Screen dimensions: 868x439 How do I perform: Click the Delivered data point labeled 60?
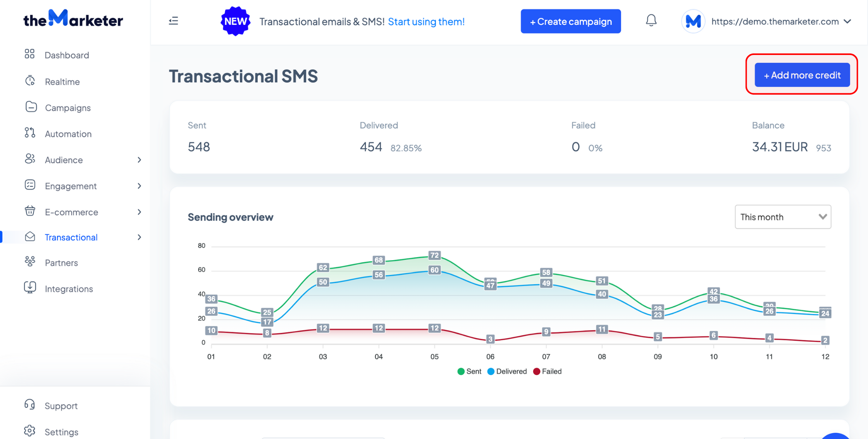434,270
